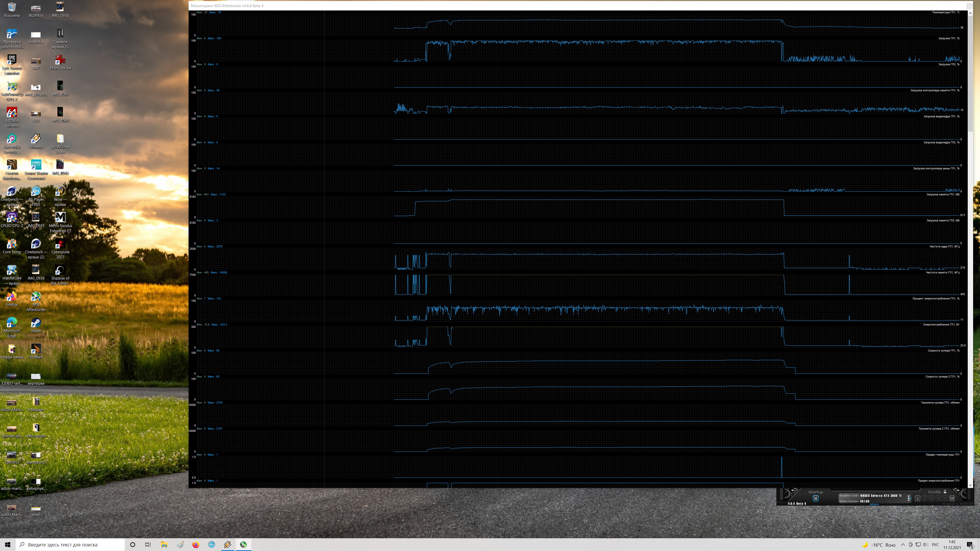Click the Firefox icon in taskbar
Screen dimensions: 980x551
[195, 545]
